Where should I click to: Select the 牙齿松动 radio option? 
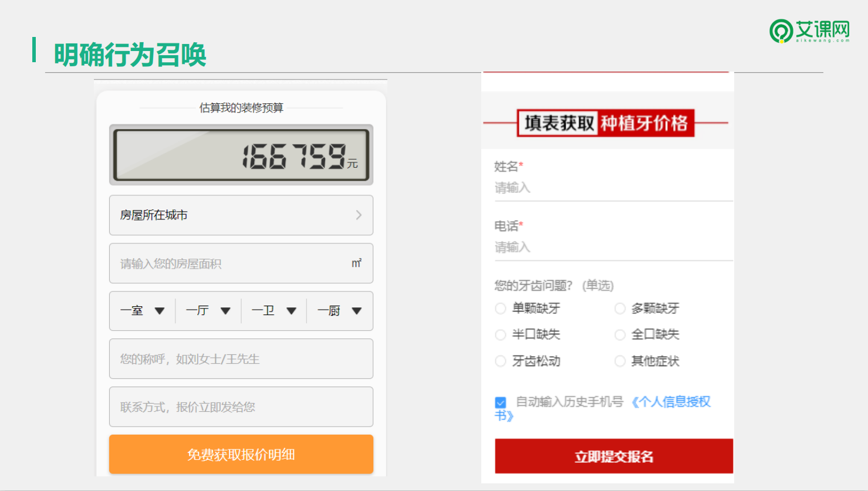[501, 361]
